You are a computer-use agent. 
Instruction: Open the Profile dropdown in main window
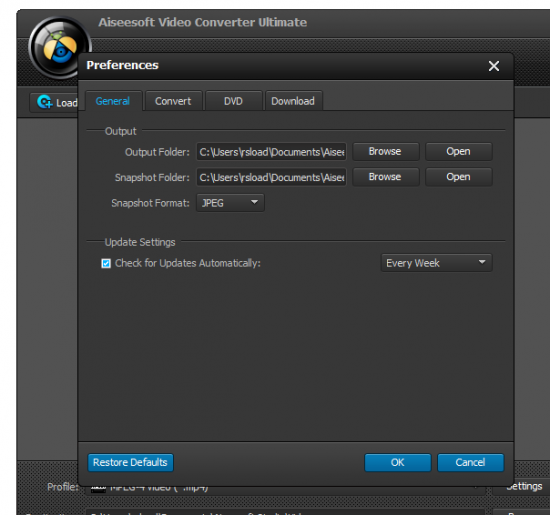pos(285,488)
